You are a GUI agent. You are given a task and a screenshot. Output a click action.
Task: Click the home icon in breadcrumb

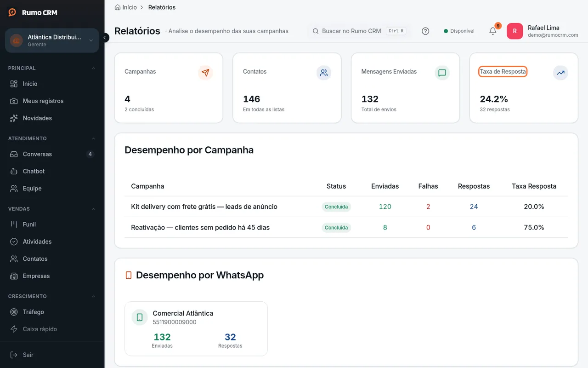[x=118, y=7]
